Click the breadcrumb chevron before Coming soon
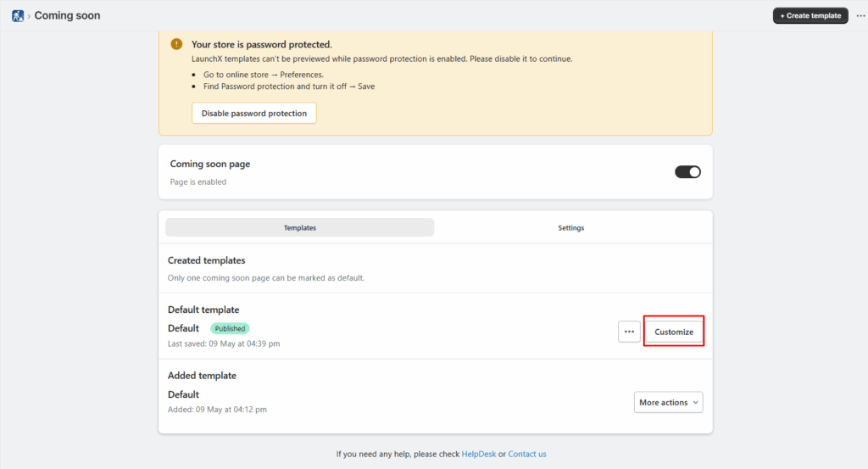The height and width of the screenshot is (469, 868). (x=29, y=15)
